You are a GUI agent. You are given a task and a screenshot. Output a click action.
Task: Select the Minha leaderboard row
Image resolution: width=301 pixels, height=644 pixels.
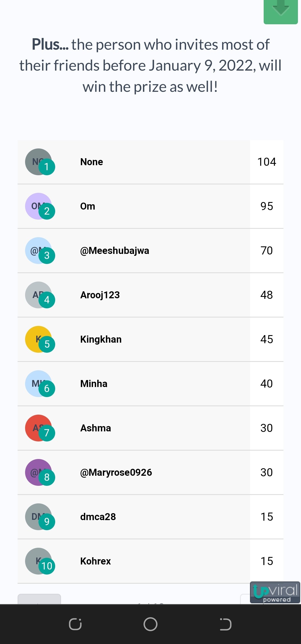(x=151, y=384)
